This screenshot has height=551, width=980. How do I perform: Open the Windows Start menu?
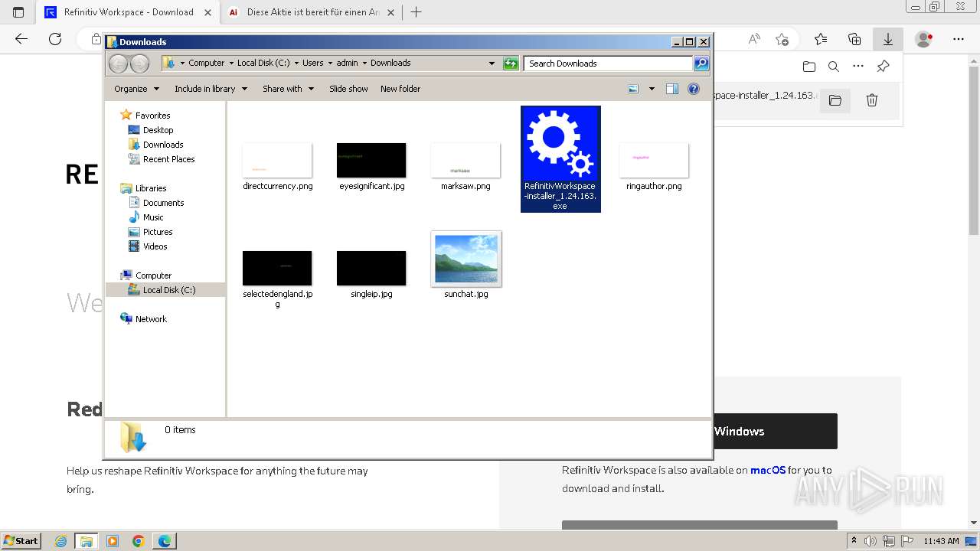(x=21, y=541)
